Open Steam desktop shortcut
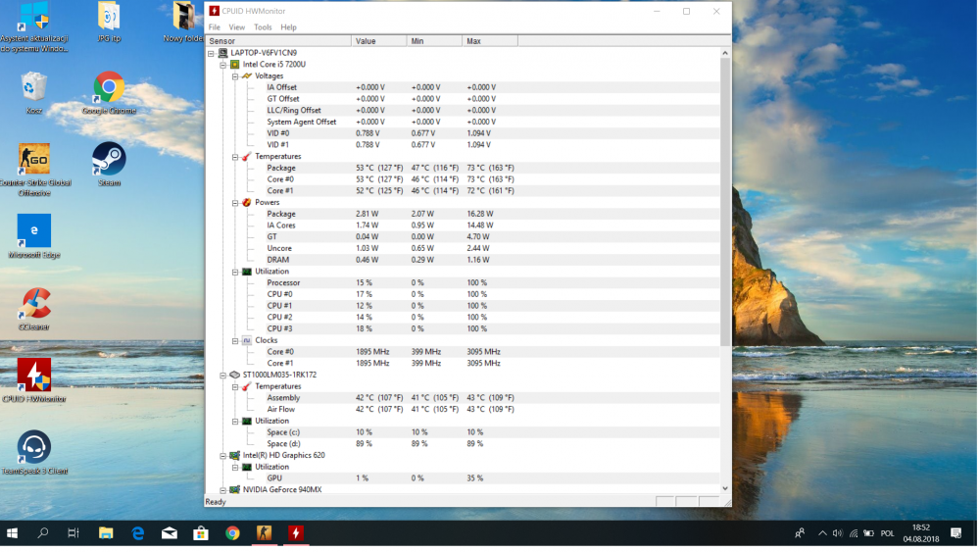Viewport: 980px width, 552px height. pyautogui.click(x=108, y=160)
